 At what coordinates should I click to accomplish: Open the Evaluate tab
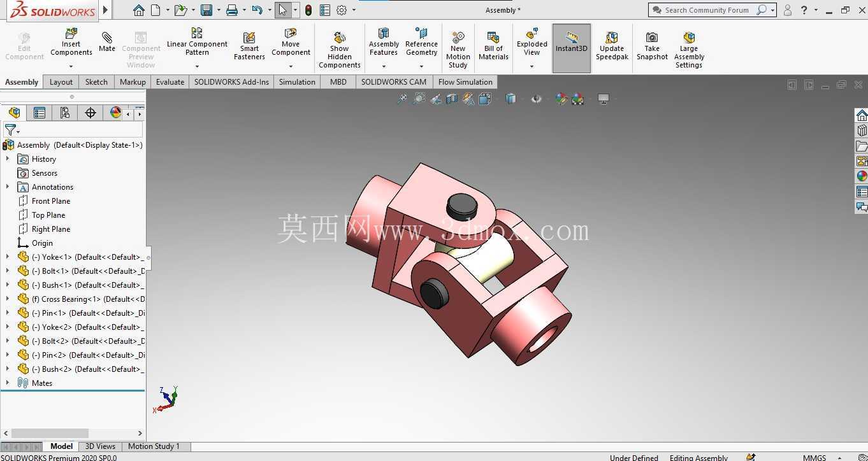(x=170, y=82)
